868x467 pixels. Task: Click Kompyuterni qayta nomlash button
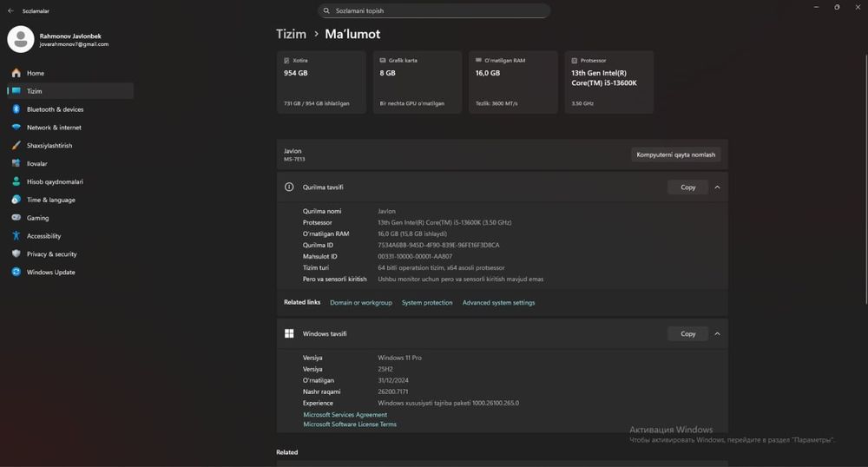675,155
